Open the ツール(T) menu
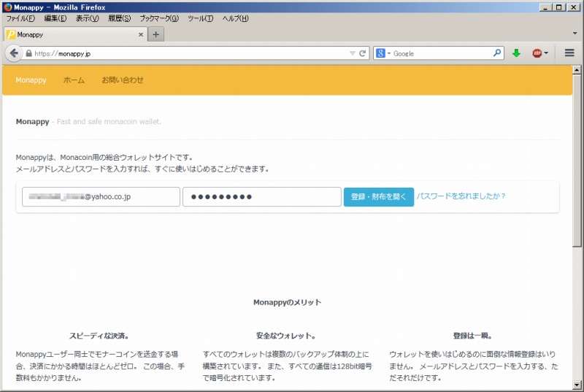This screenshot has height=392, width=584. (200, 18)
